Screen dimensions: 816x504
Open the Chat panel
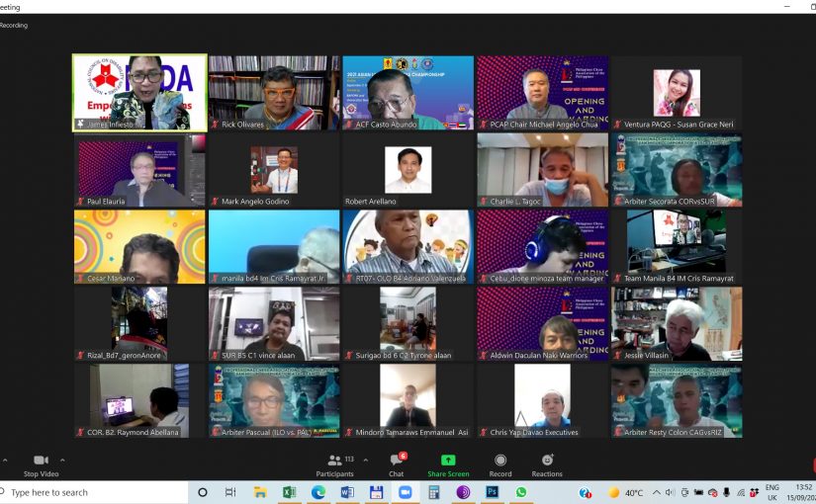[x=396, y=463]
